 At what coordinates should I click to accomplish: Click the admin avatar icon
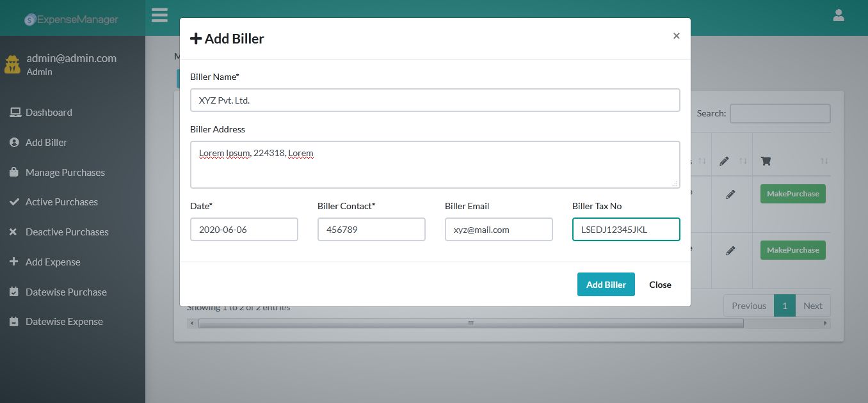tap(12, 64)
